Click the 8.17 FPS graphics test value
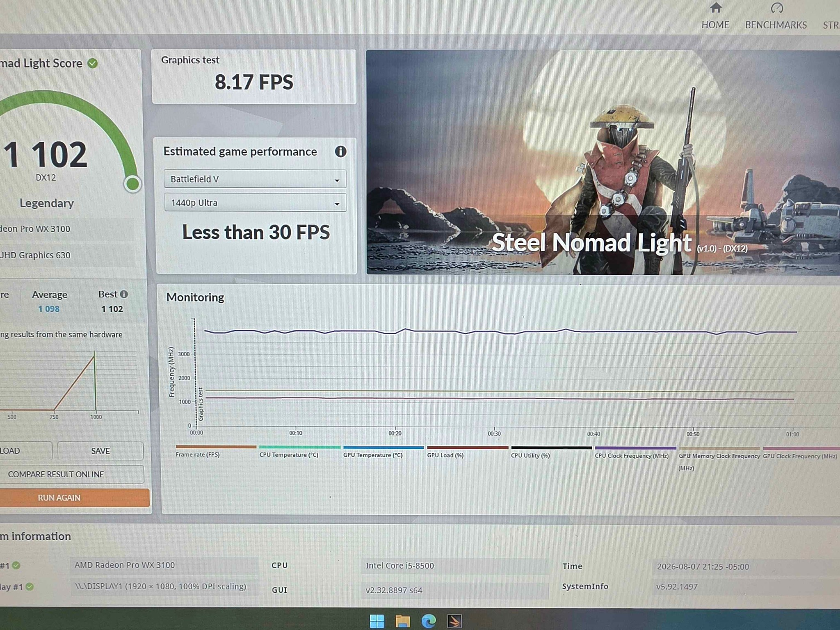 [254, 82]
